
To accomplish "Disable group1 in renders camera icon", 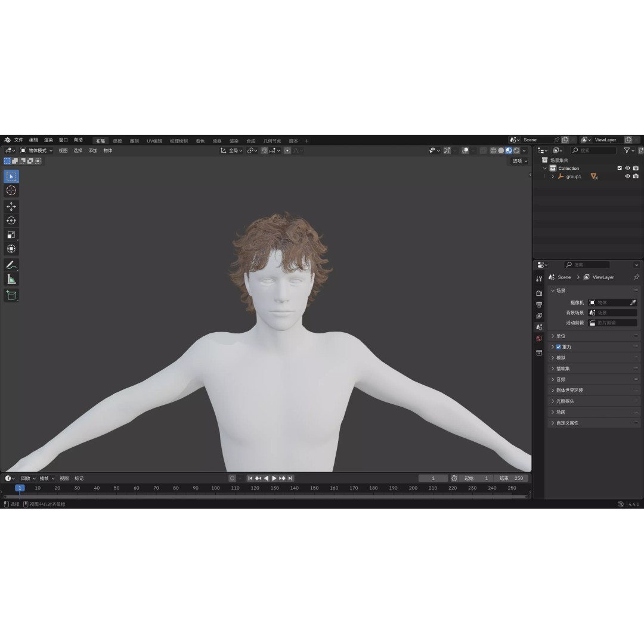I will pyautogui.click(x=636, y=177).
